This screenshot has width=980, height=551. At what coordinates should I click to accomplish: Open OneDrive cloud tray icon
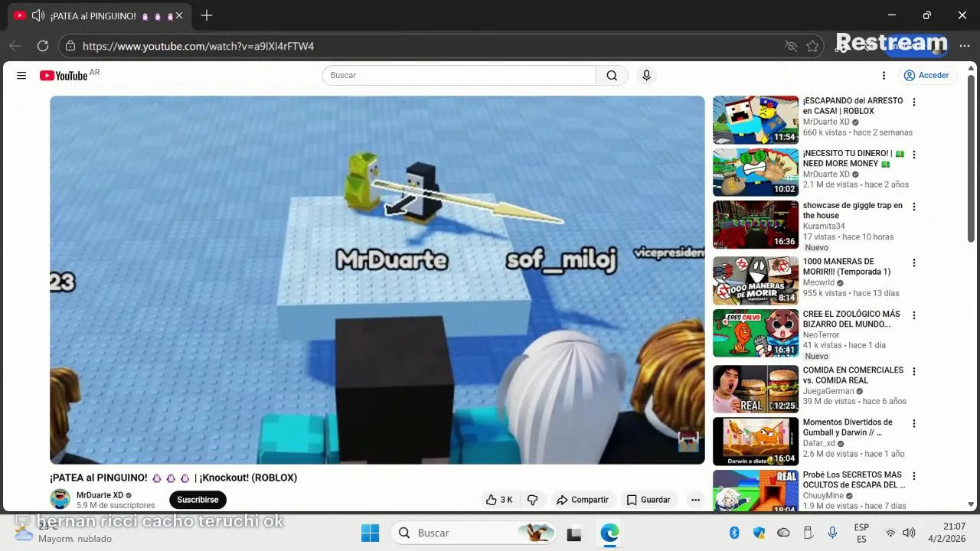click(783, 533)
